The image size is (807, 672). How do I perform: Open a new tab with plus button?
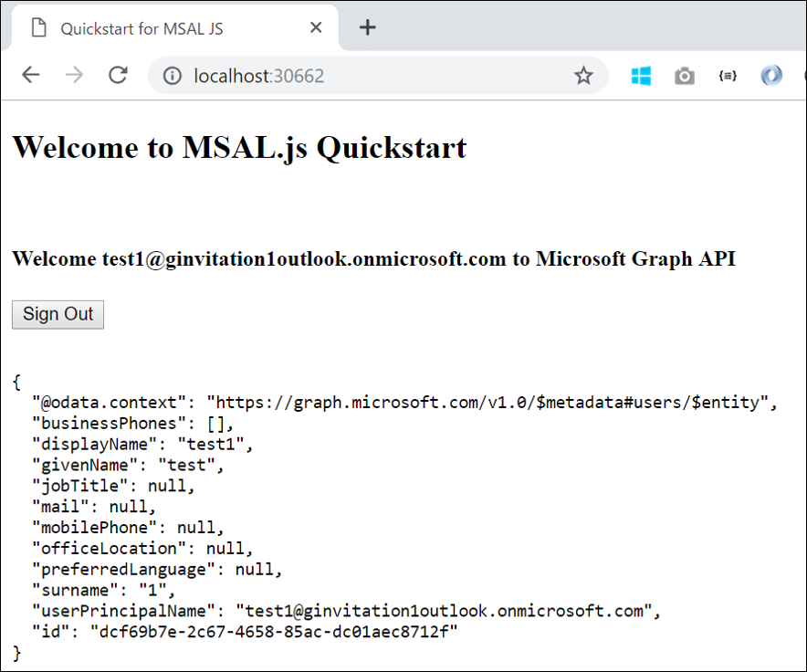coord(368,27)
